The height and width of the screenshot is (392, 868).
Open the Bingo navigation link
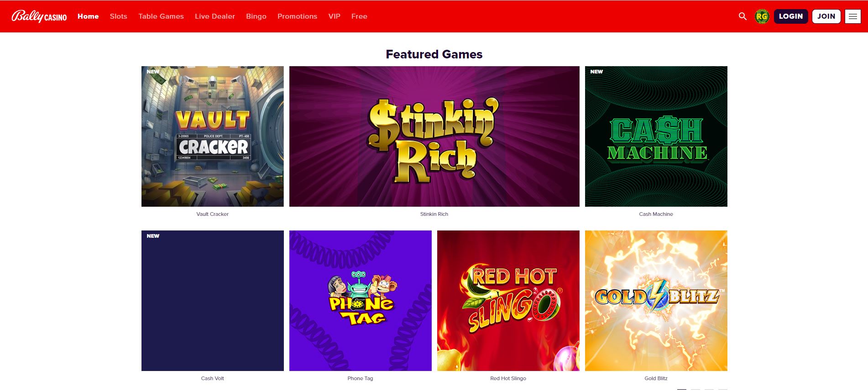(x=256, y=16)
